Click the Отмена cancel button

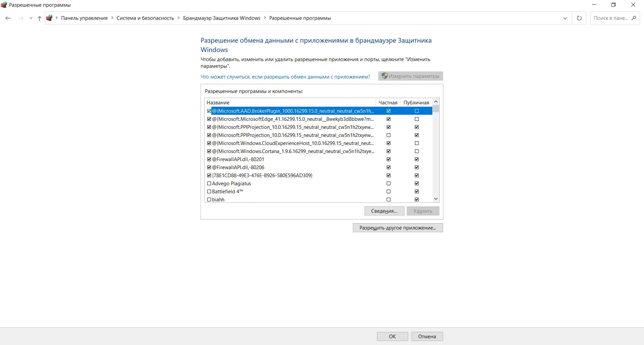pyautogui.click(x=427, y=337)
